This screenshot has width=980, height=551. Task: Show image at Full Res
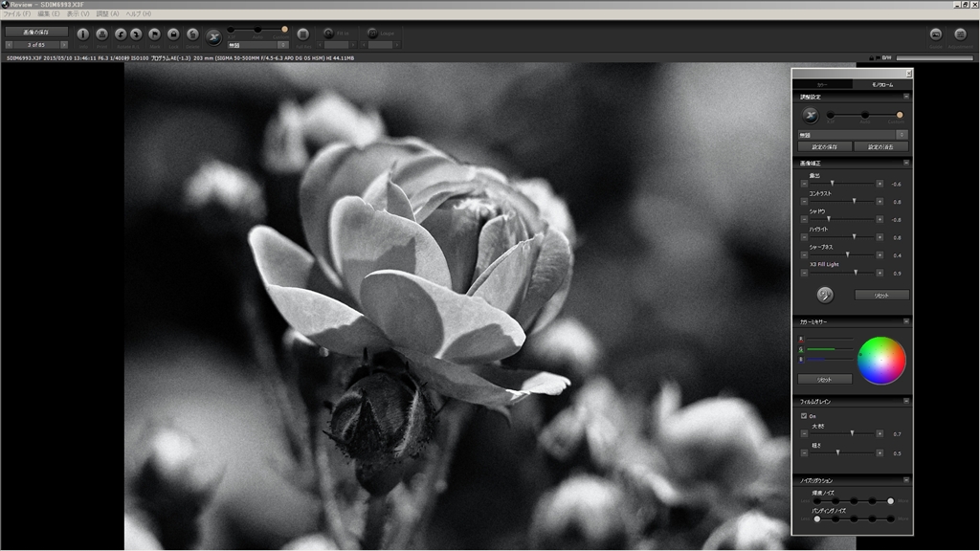(303, 34)
